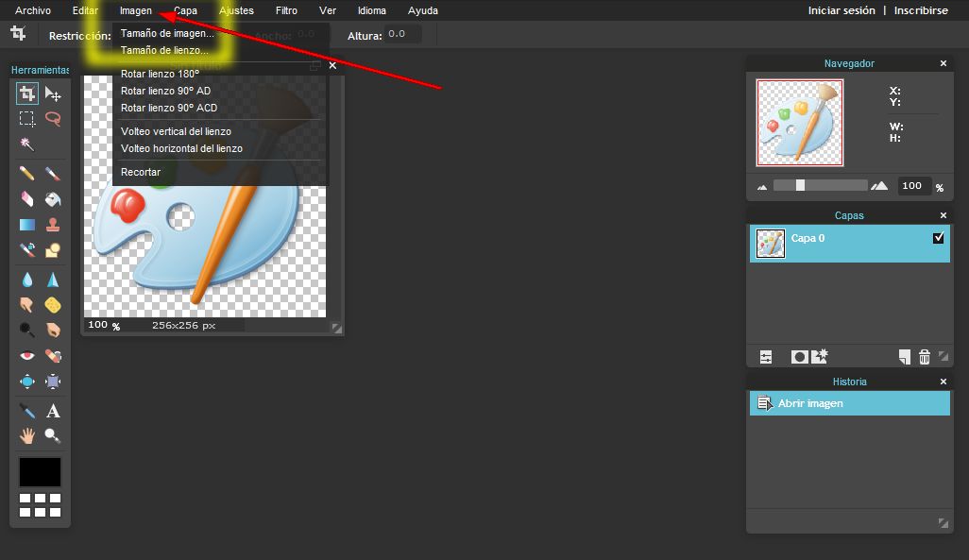
Task: Select the Clone Stamp tool
Action: tap(53, 225)
